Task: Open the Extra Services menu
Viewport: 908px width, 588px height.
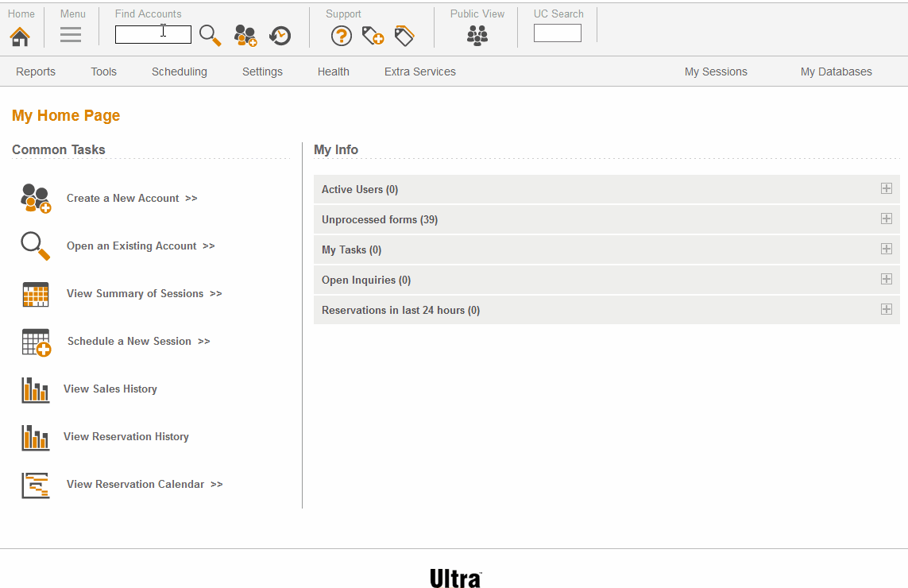Action: coord(420,72)
